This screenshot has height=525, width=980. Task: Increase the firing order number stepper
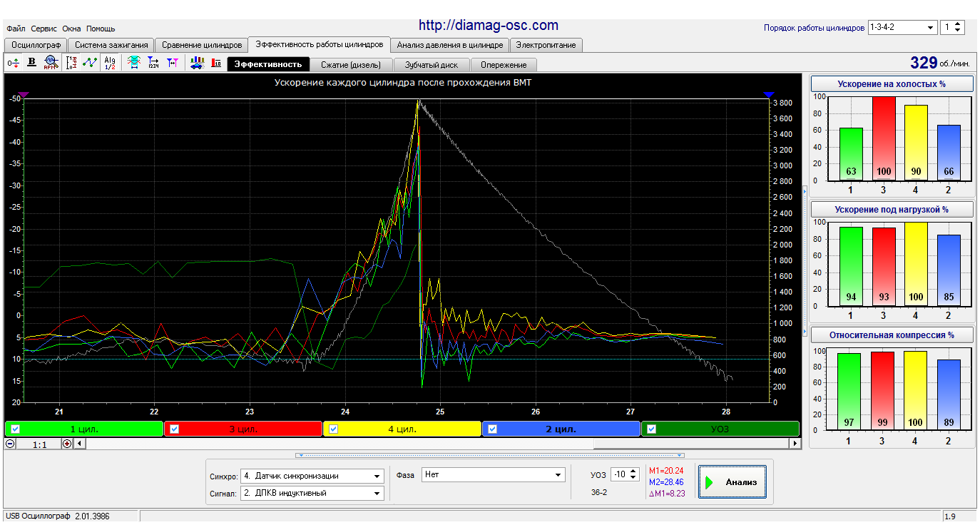[958, 24]
